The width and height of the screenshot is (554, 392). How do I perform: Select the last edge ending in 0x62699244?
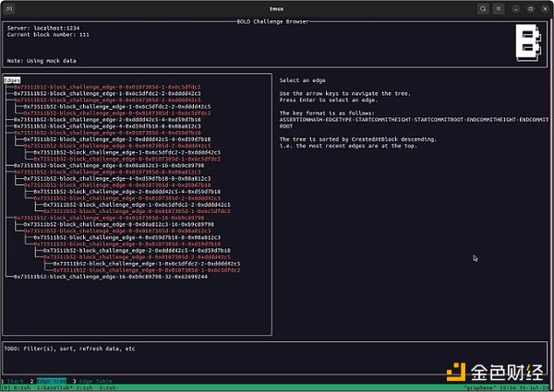coord(111,276)
